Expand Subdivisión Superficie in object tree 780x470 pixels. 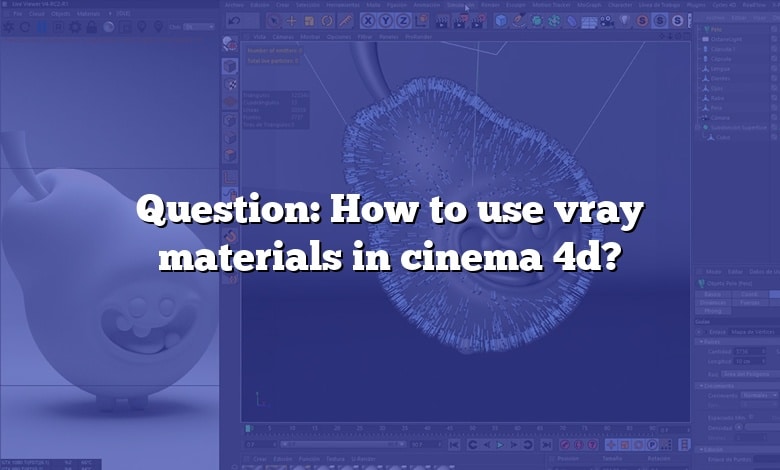[698, 127]
